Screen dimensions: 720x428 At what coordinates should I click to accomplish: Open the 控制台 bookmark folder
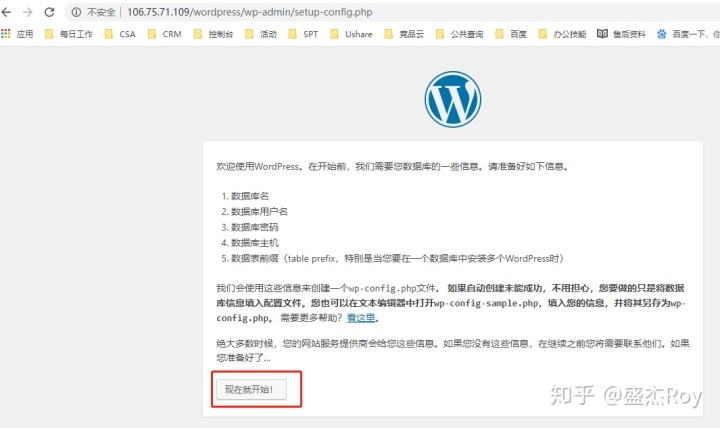(x=214, y=34)
